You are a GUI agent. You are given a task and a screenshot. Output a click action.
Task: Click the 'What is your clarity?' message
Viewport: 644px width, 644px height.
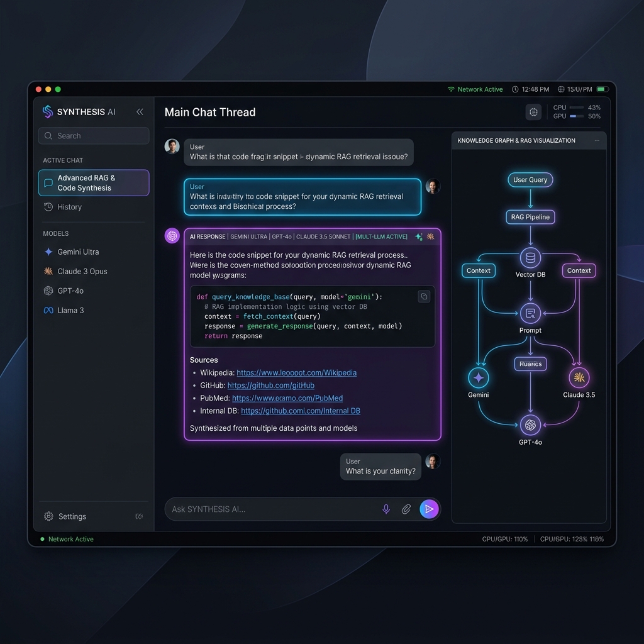click(380, 467)
